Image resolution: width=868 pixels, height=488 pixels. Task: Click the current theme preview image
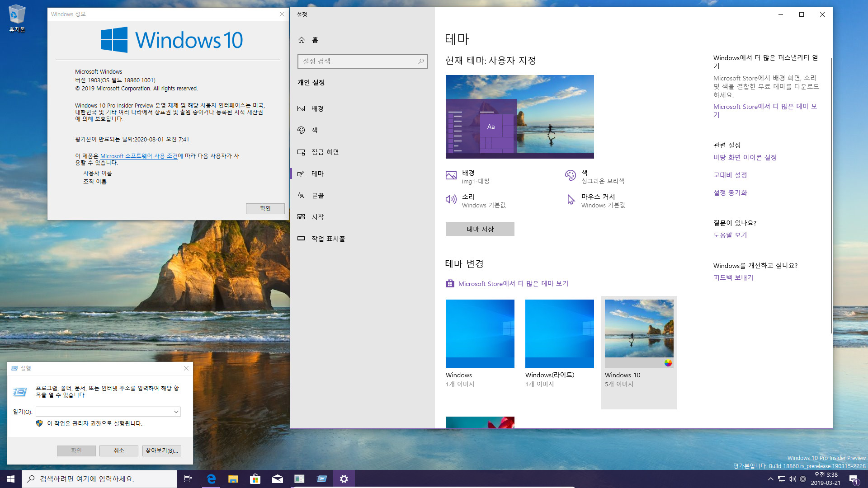(520, 117)
